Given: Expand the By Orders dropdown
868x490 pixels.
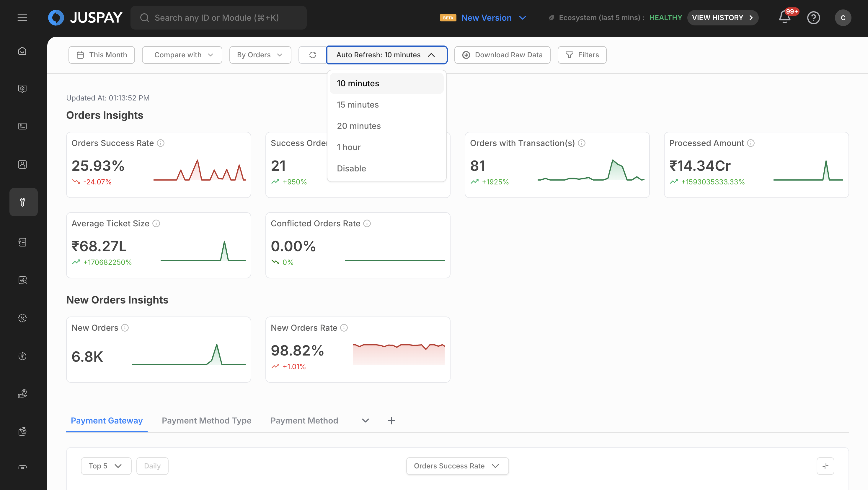Looking at the screenshot, I should 260,55.
